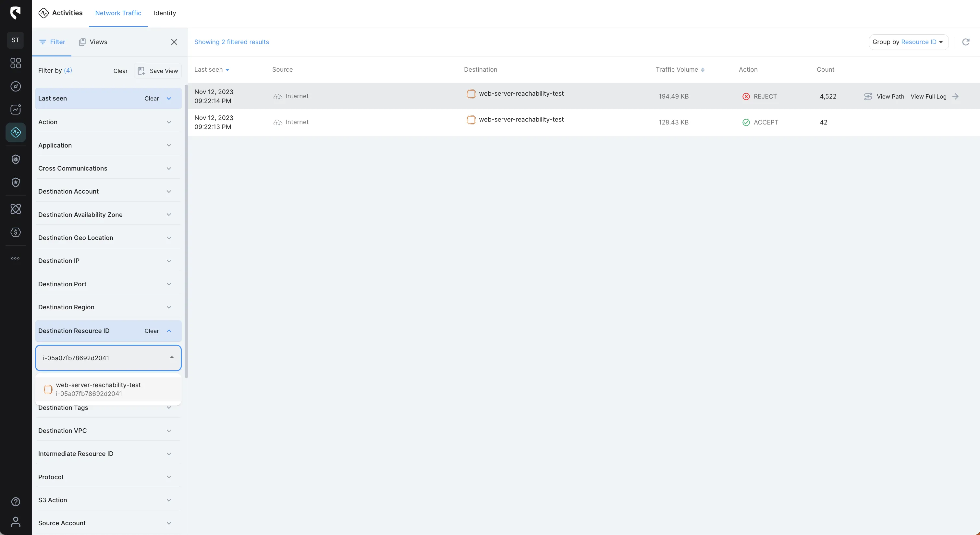Clear the Destination Resource ID filter
The width and height of the screenshot is (980, 535).
[x=152, y=331]
